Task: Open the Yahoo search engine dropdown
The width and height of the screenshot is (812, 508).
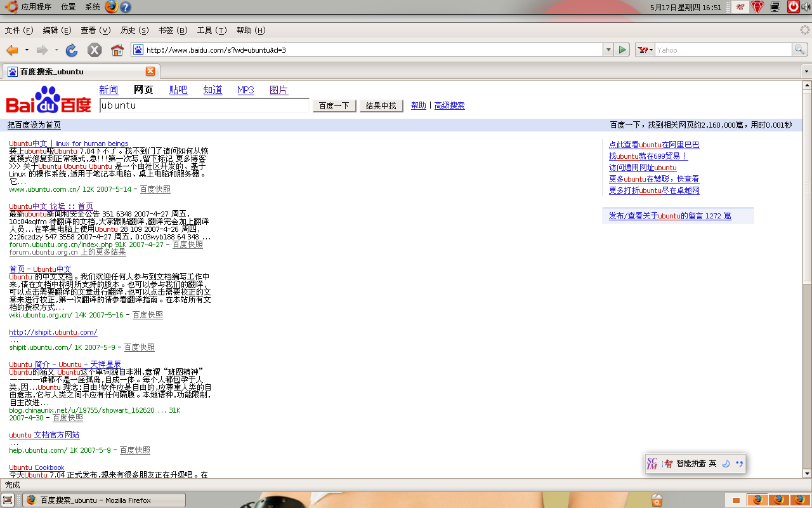Action: point(645,50)
